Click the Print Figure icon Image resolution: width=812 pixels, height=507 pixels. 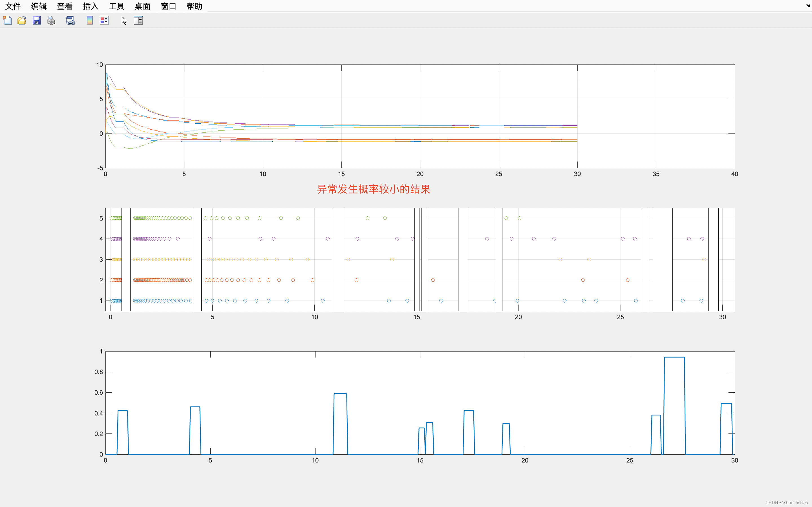[51, 21]
